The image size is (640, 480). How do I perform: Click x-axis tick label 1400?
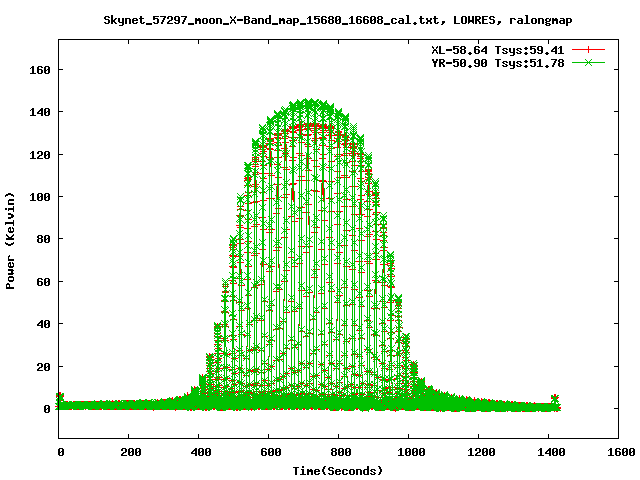coord(551,452)
